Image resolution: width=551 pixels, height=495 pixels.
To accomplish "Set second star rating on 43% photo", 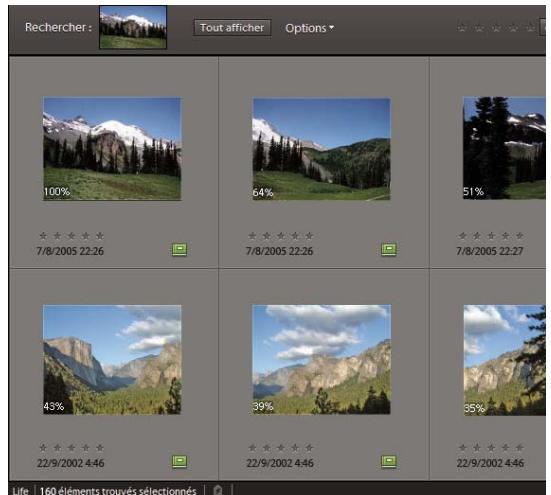I will (57, 447).
